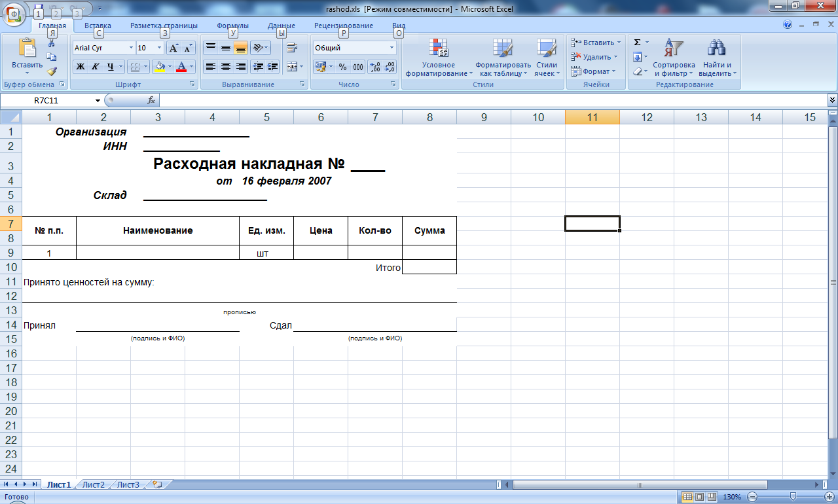
Task: Click the Cut scissors icon
Action: point(52,43)
